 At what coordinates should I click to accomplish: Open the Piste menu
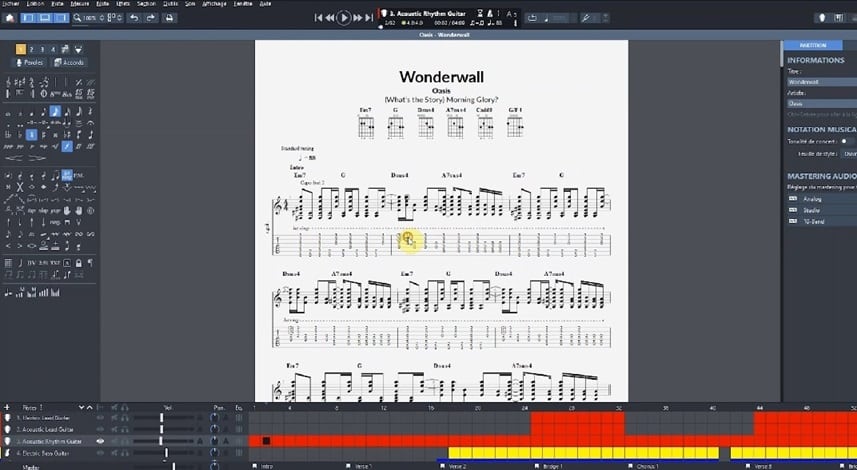57,4
